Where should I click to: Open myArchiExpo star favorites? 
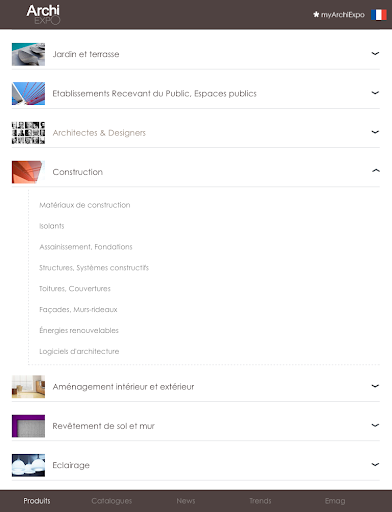pos(339,15)
